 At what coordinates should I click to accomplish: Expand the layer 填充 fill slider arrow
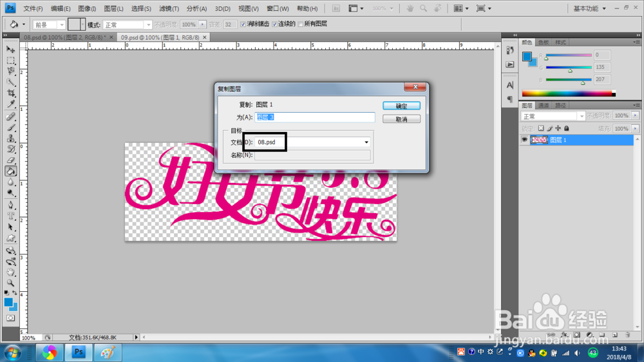coord(636,129)
